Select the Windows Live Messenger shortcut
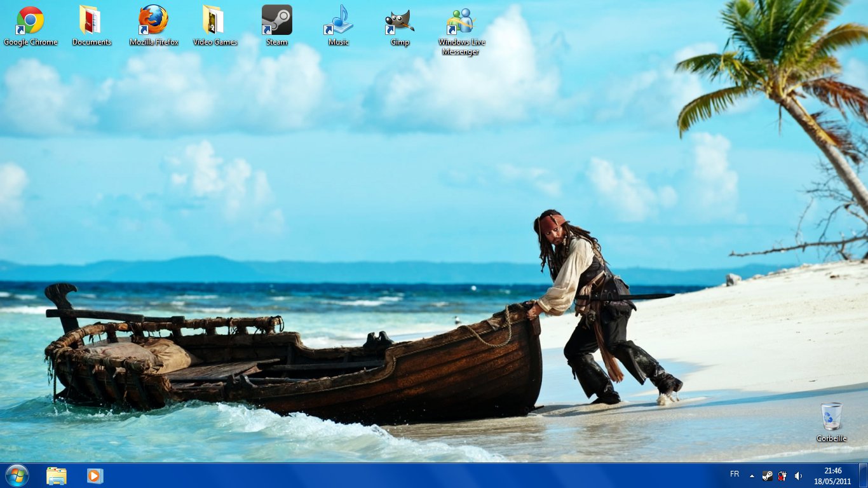This screenshot has height=488, width=868. (x=461, y=30)
